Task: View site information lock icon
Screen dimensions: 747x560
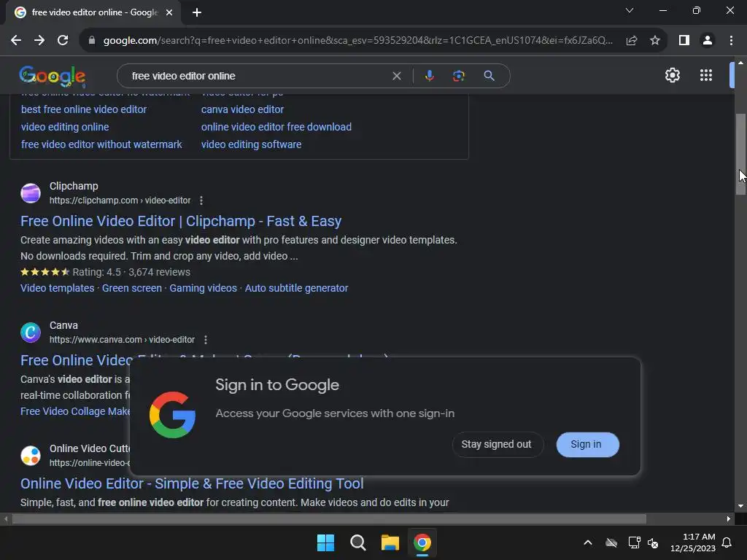Action: [92, 41]
